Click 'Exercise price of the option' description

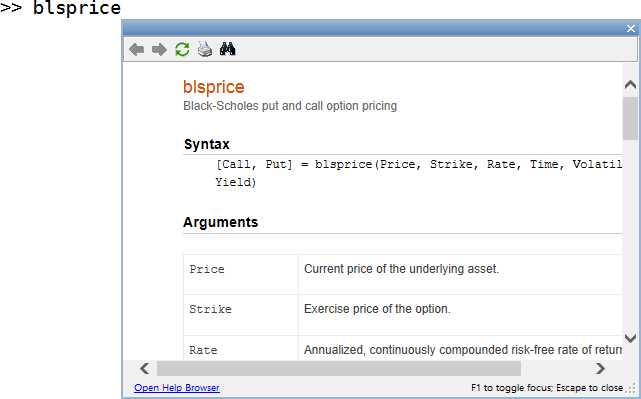click(377, 309)
